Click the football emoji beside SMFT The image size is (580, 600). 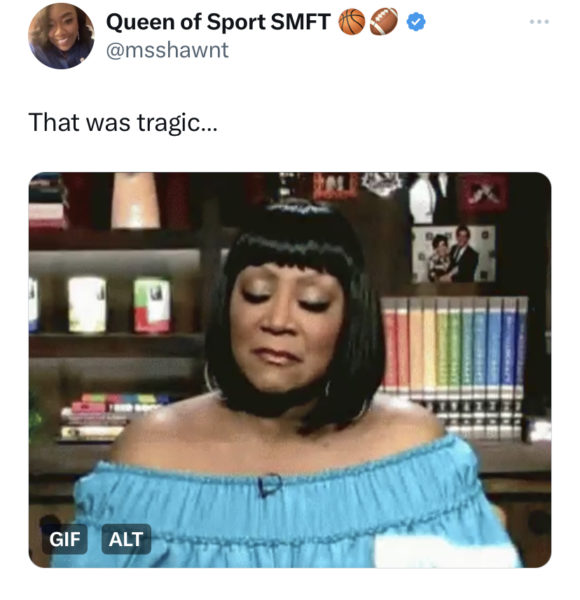tap(384, 22)
